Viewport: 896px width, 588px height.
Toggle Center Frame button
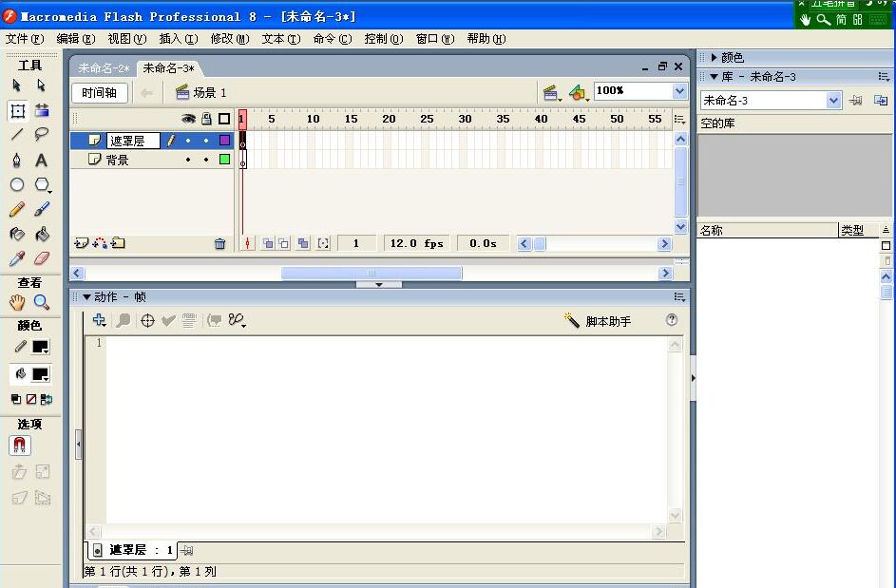[x=247, y=244]
